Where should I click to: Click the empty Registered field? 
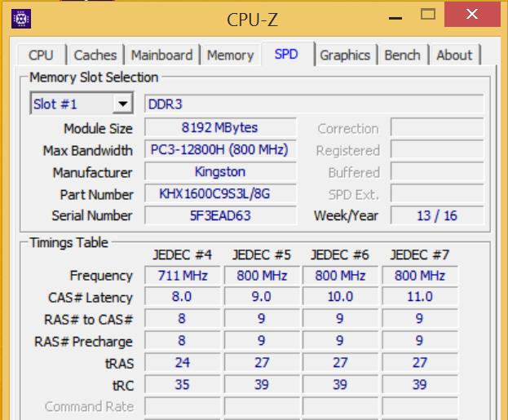click(437, 149)
